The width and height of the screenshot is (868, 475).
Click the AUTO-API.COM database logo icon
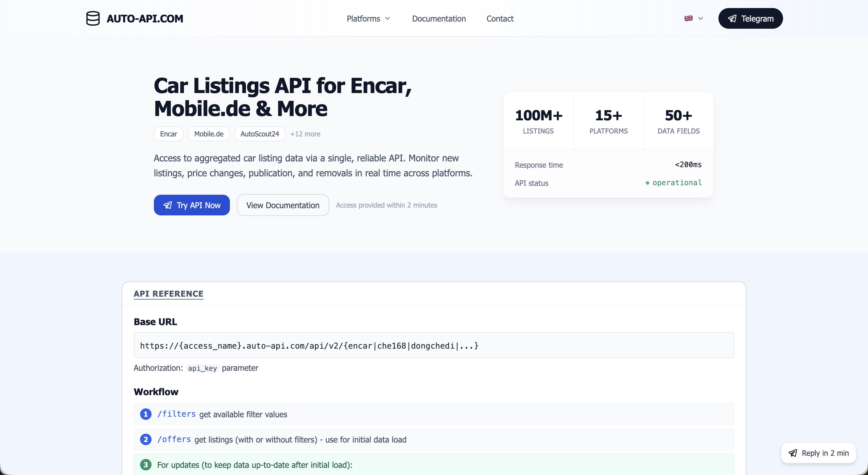[93, 19]
